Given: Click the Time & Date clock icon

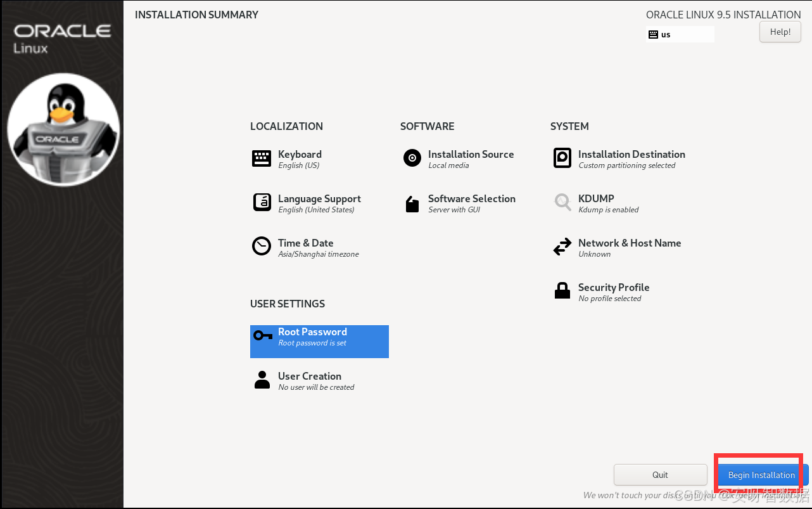Looking at the screenshot, I should pyautogui.click(x=262, y=246).
